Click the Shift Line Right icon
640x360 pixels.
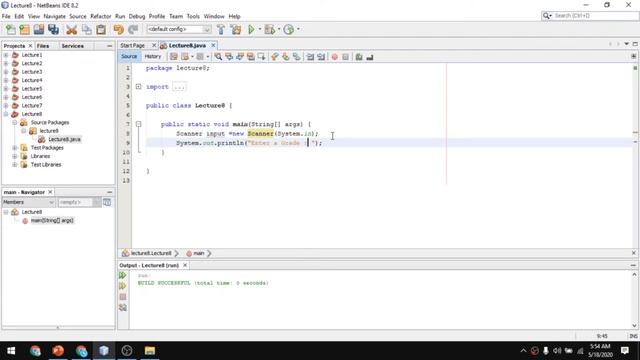point(321,57)
